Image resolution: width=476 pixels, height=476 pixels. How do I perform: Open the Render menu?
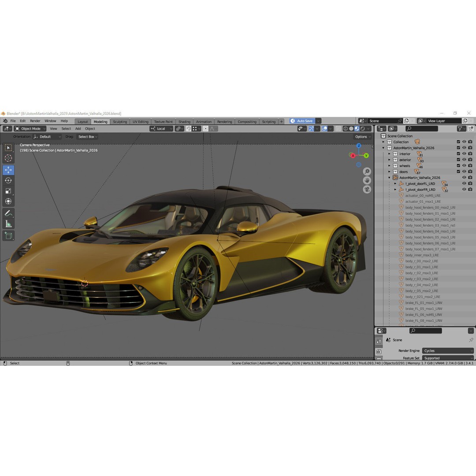click(35, 121)
